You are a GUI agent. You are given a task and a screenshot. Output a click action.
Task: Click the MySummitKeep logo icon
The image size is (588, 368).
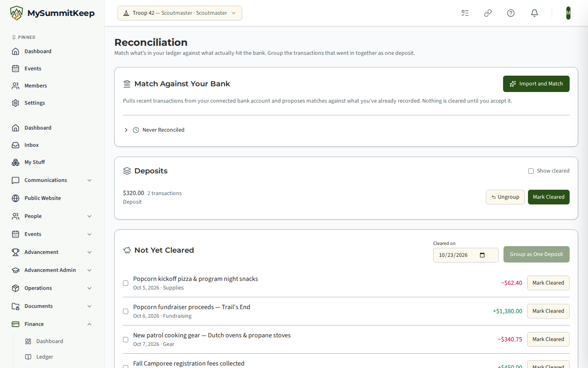point(16,13)
